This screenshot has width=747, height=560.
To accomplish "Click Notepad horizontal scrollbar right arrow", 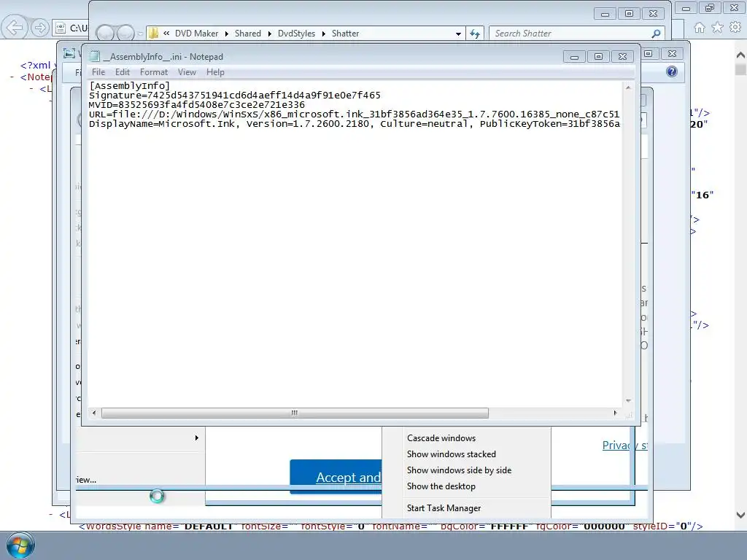I will [x=616, y=413].
